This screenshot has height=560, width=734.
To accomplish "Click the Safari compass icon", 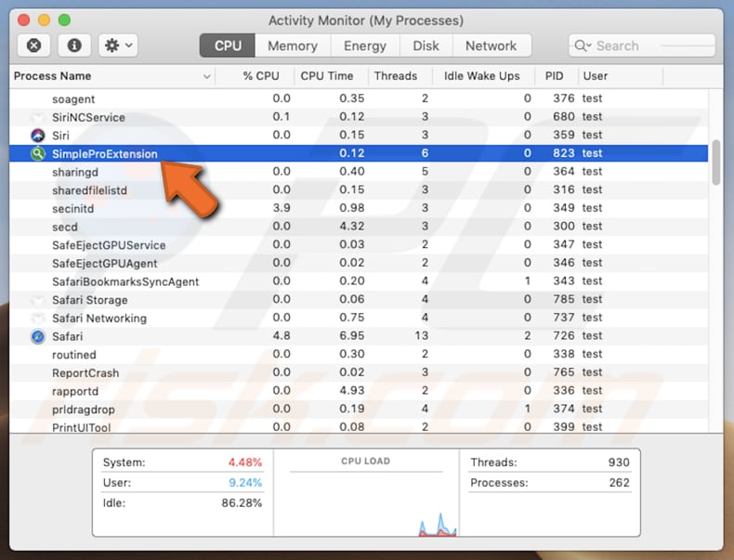I will click(37, 336).
